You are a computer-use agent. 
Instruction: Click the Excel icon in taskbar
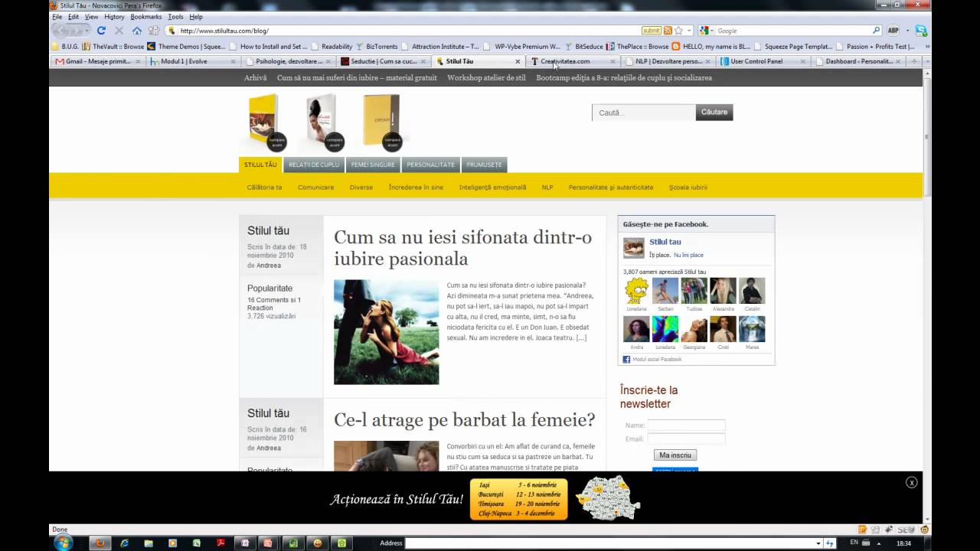197,543
